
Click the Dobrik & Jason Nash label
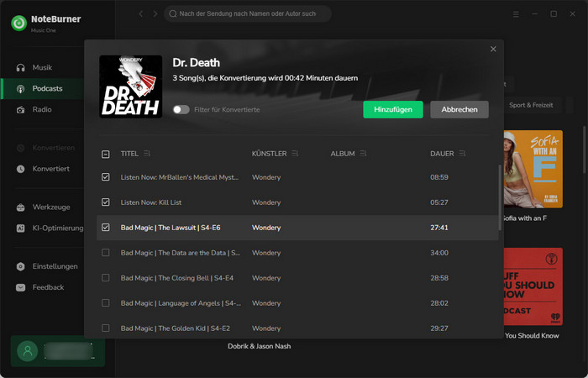[259, 346]
